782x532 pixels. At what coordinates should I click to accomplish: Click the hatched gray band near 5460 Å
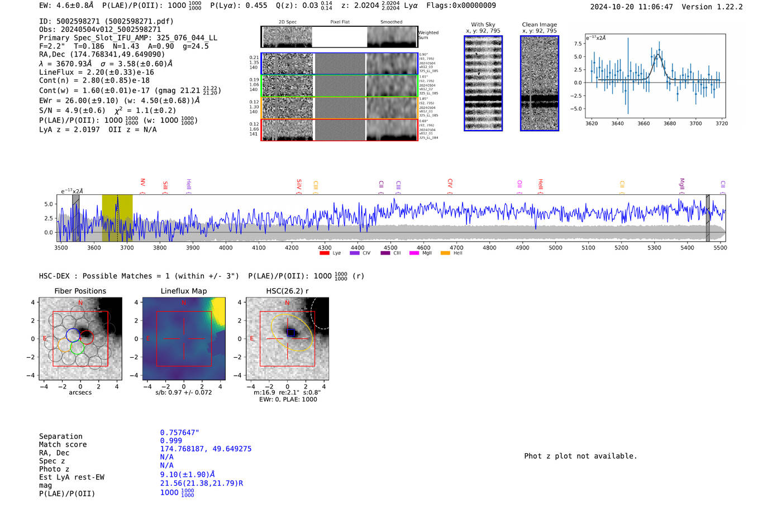[x=708, y=218]
